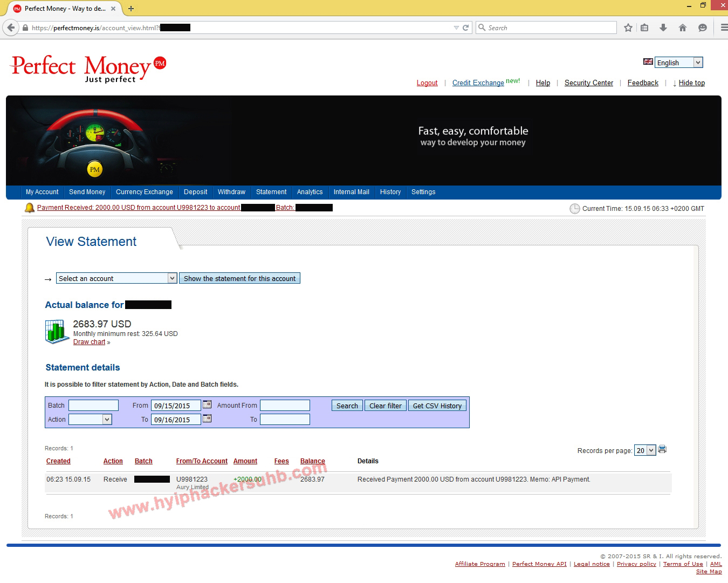Image resolution: width=728 pixels, height=583 pixels.
Task: Go to Send Money menu item
Action: click(87, 192)
